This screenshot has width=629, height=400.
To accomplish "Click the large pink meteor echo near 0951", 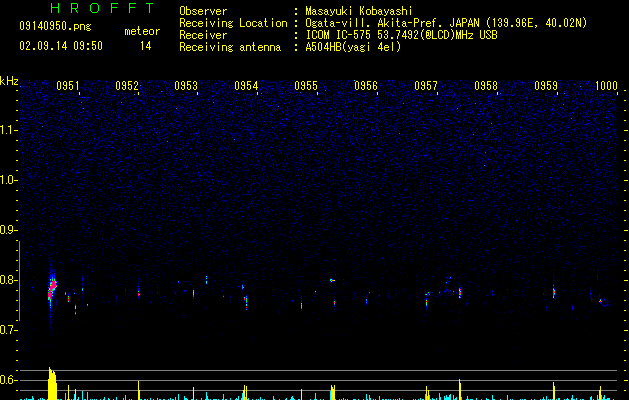I will point(52,289).
